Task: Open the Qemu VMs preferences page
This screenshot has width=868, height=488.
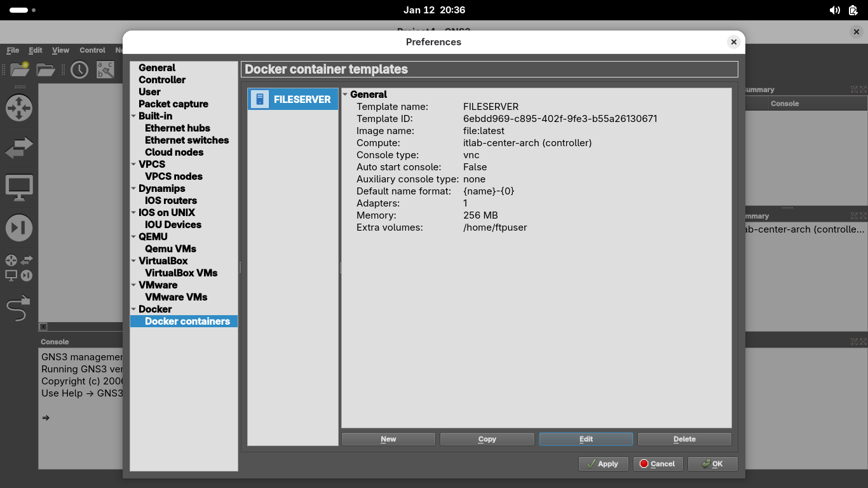Action: click(170, 248)
